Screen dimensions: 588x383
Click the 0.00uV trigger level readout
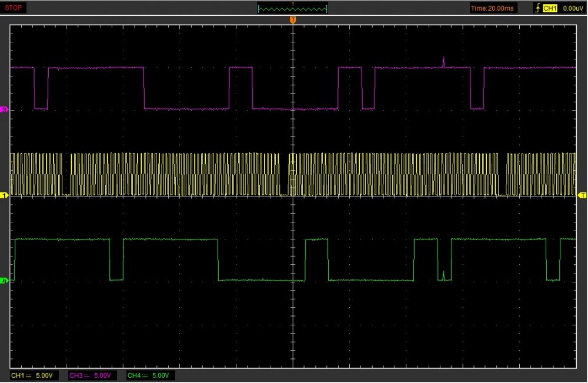point(572,8)
